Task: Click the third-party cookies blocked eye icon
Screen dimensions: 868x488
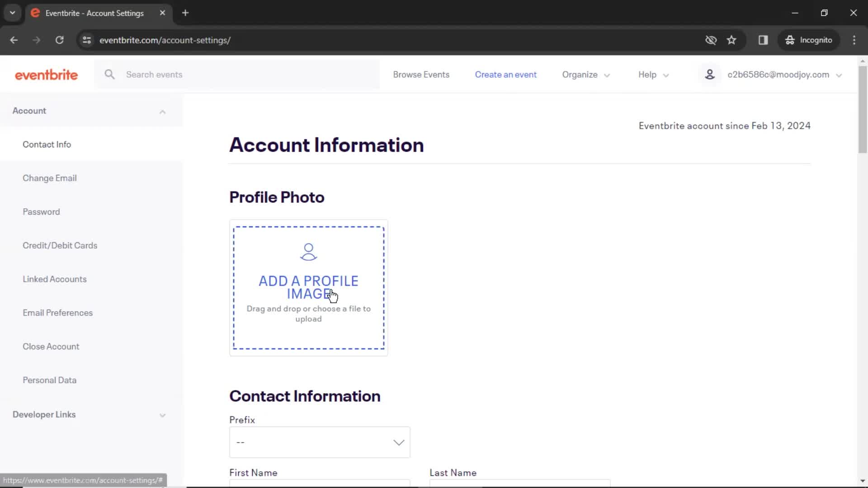Action: click(x=711, y=40)
